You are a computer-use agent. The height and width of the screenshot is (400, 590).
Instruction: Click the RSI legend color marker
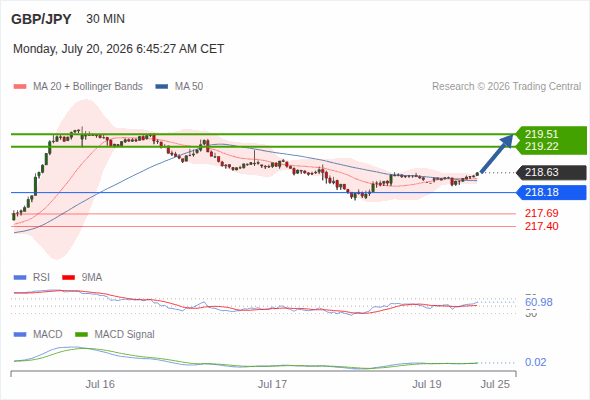click(20, 278)
